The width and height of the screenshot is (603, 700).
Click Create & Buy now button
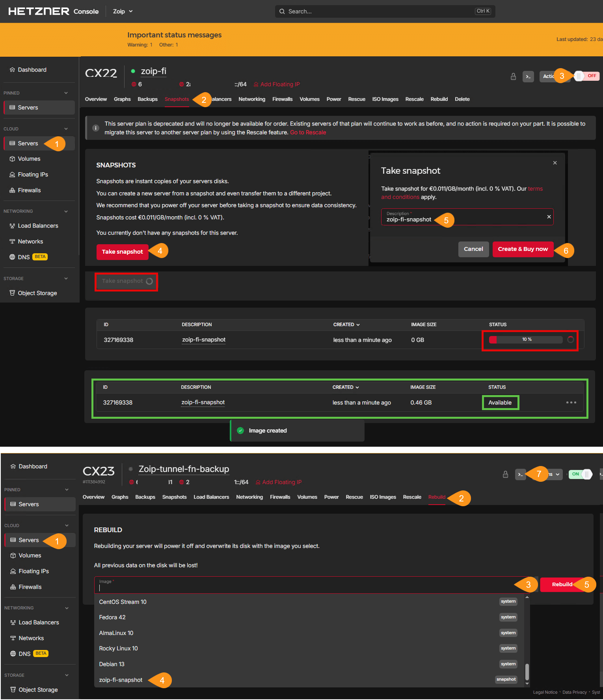(523, 249)
